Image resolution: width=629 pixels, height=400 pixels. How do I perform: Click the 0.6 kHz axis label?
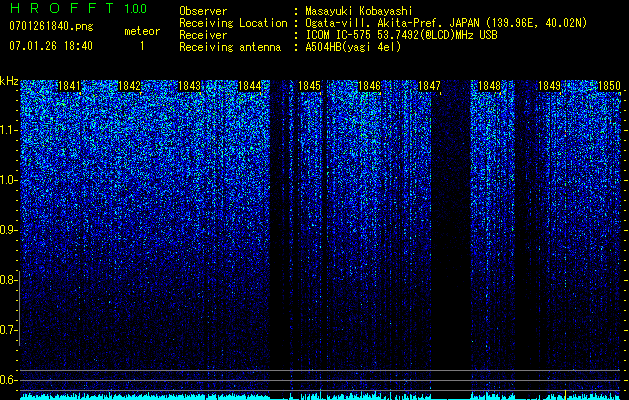pos(8,380)
